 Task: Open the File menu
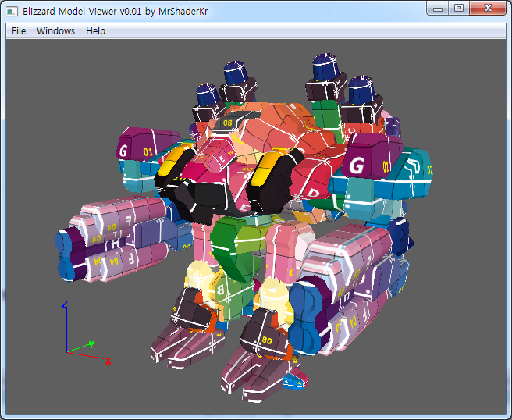pyautogui.click(x=19, y=31)
